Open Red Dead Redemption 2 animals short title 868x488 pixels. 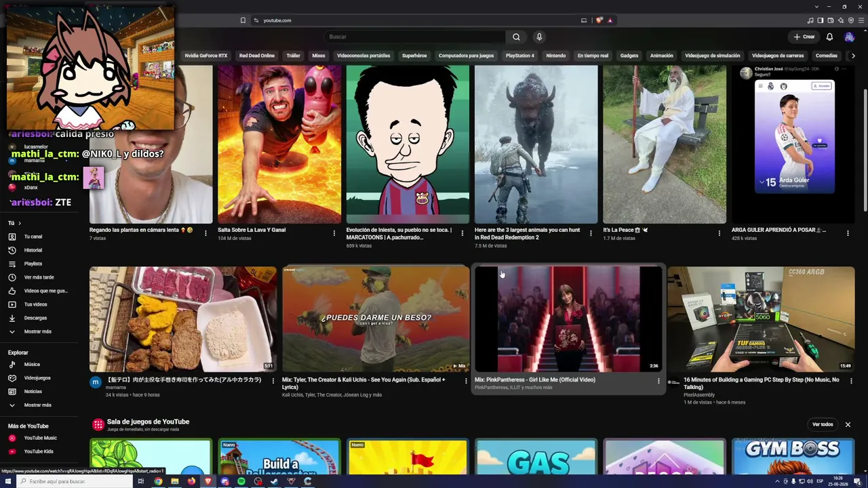point(527,234)
